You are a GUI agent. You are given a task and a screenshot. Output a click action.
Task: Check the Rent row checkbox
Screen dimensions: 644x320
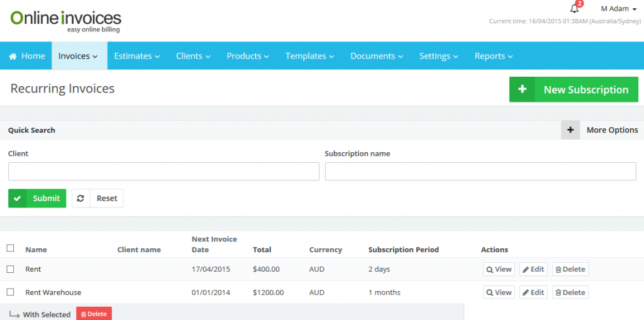pyautogui.click(x=10, y=269)
